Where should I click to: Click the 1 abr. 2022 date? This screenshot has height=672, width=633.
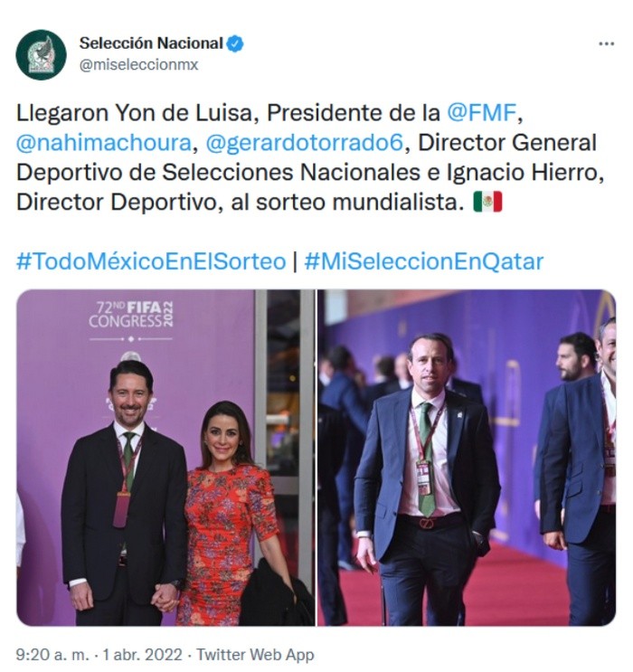[x=142, y=655]
